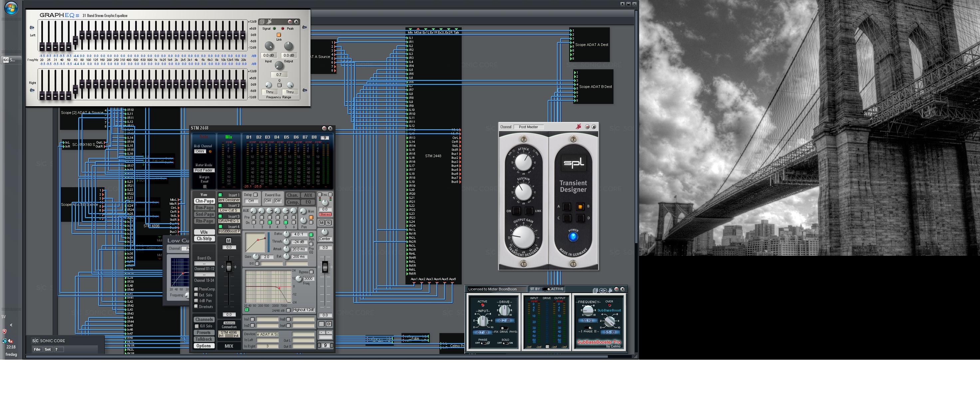The width and height of the screenshot is (980, 393).
Task: Click the pin icon in the GraphEQ header
Action: point(269,22)
